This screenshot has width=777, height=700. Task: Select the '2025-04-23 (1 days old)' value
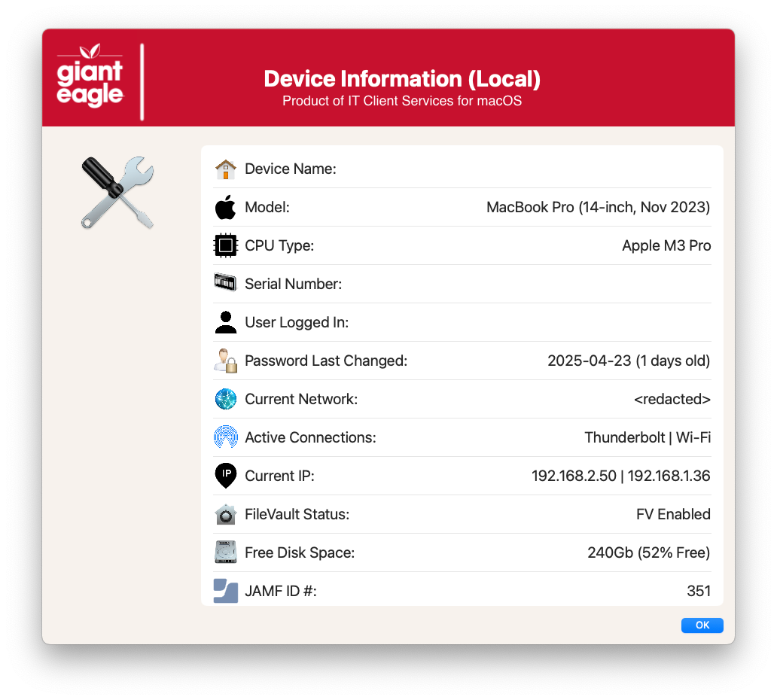629,361
